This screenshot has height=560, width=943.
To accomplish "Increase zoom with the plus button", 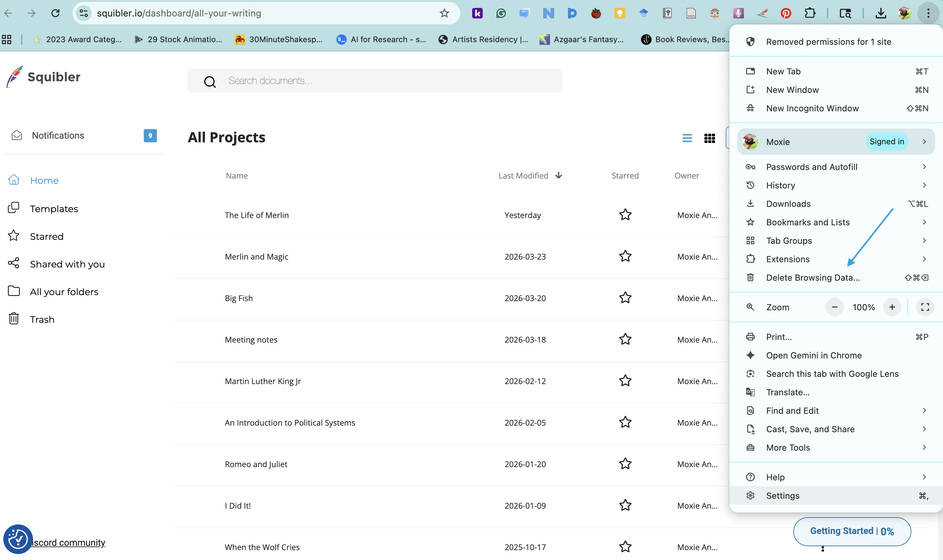I will coord(892,307).
